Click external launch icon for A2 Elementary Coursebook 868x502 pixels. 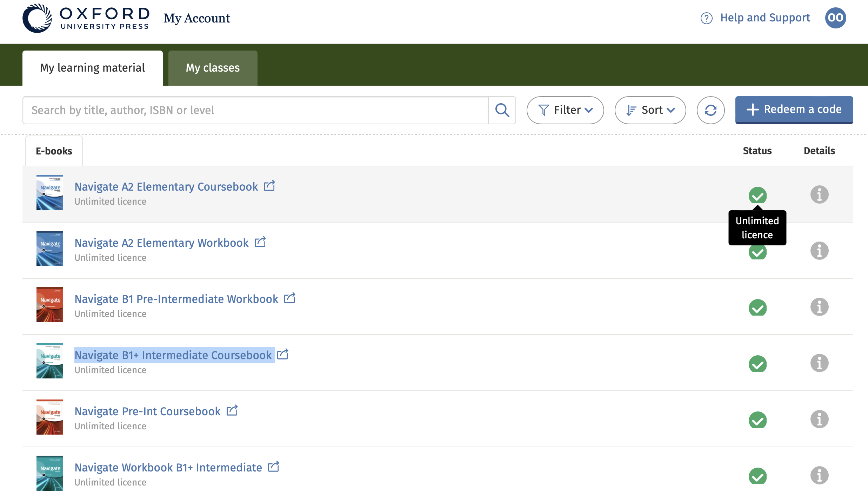click(269, 186)
